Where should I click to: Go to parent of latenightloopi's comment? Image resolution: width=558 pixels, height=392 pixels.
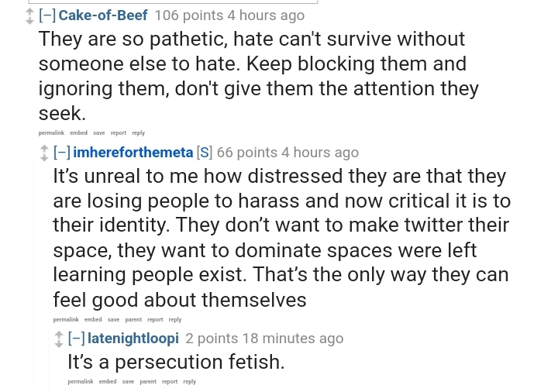[x=148, y=381]
